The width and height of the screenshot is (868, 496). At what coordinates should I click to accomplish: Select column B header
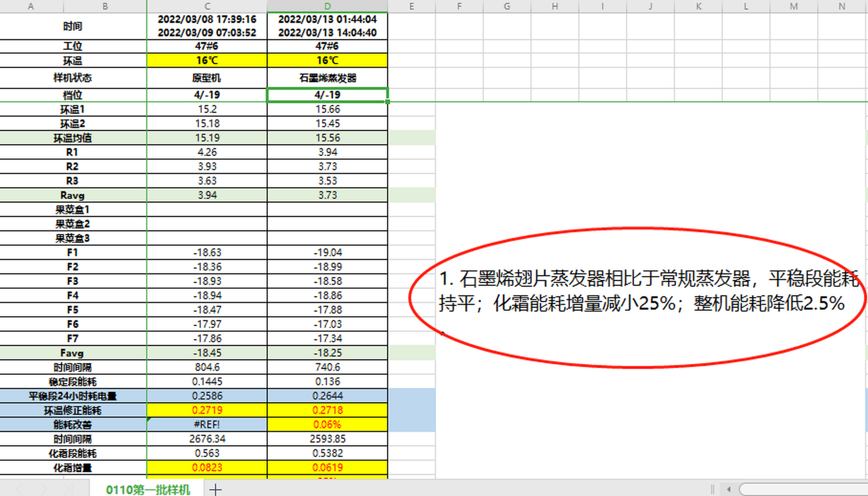(105, 6)
